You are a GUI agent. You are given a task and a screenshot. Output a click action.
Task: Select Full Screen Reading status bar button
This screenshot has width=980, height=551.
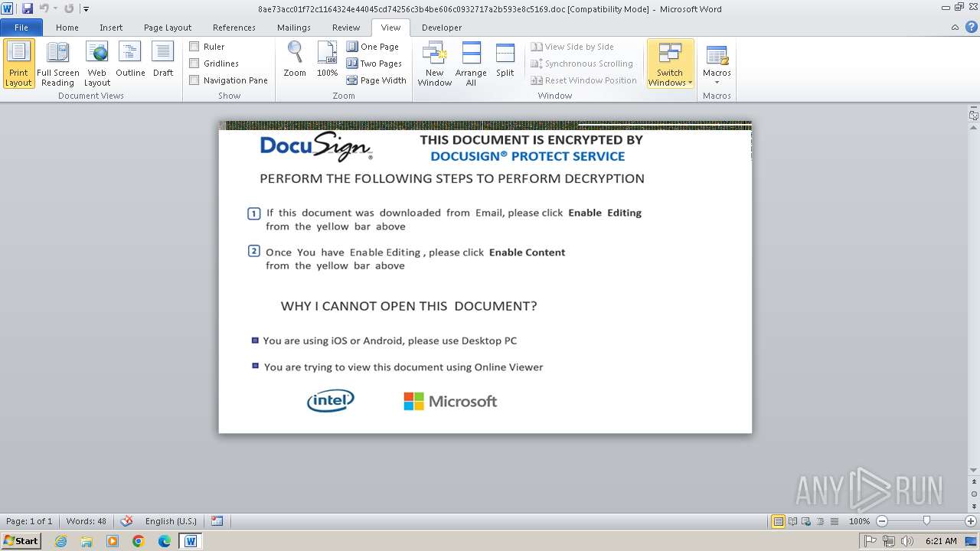792,521
